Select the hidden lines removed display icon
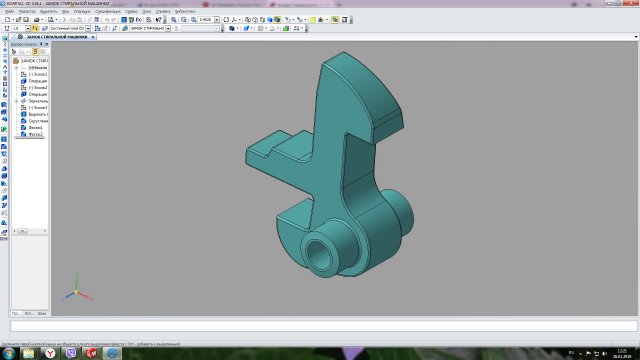 tap(255, 20)
